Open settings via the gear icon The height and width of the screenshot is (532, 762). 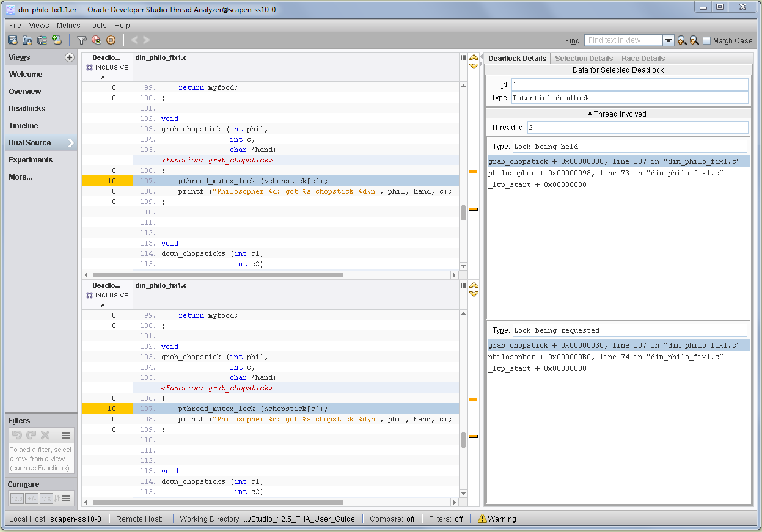111,40
